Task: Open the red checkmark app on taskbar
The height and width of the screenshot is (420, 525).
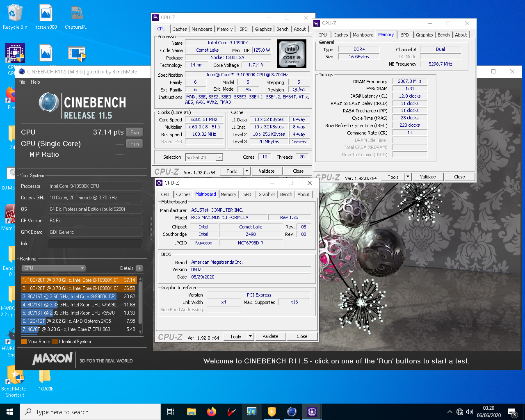Action: click(x=231, y=412)
